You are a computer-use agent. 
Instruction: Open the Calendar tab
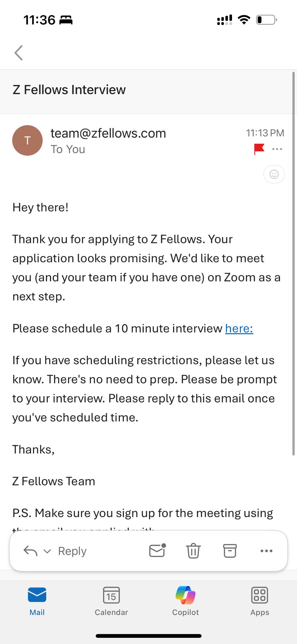pyautogui.click(x=111, y=601)
